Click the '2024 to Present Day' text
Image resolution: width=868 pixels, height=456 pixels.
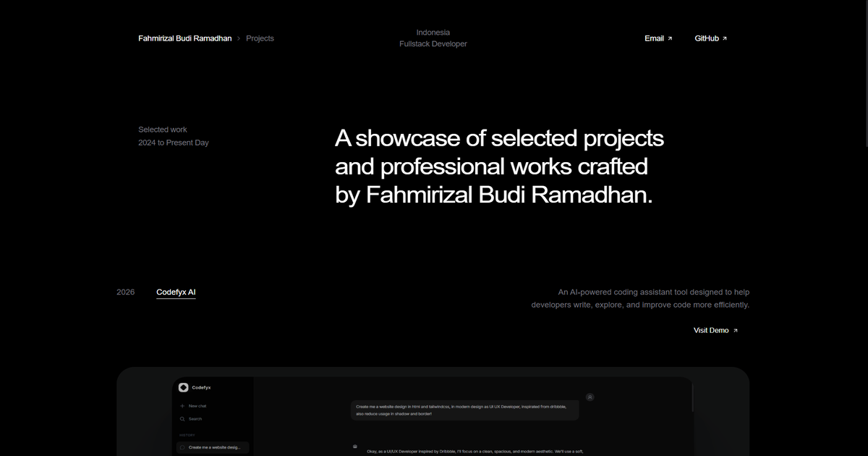[x=174, y=143]
